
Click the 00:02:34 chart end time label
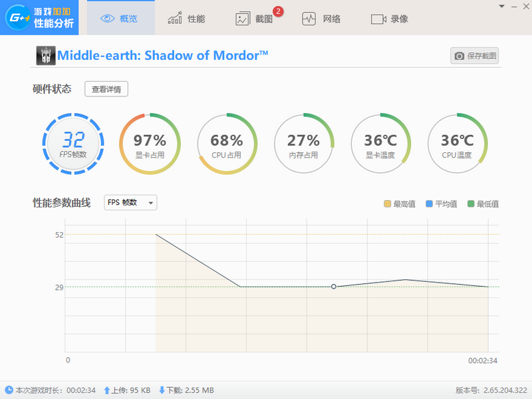pos(483,360)
